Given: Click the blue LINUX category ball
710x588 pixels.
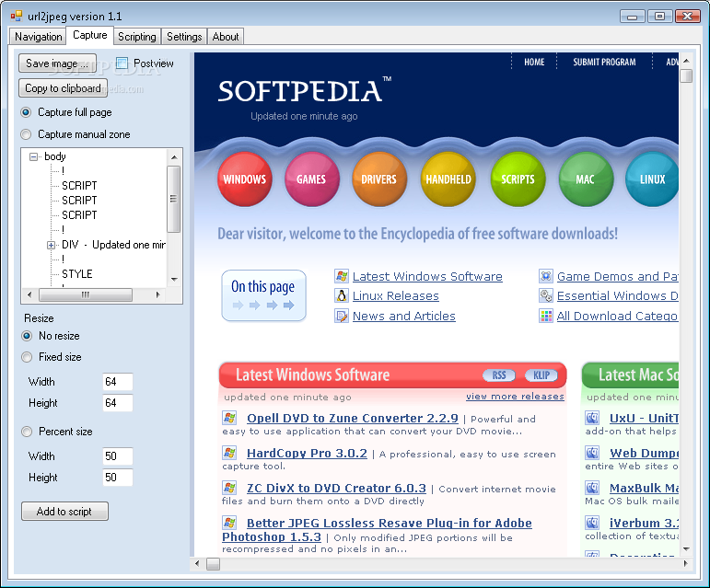Looking at the screenshot, I should coord(652,179).
